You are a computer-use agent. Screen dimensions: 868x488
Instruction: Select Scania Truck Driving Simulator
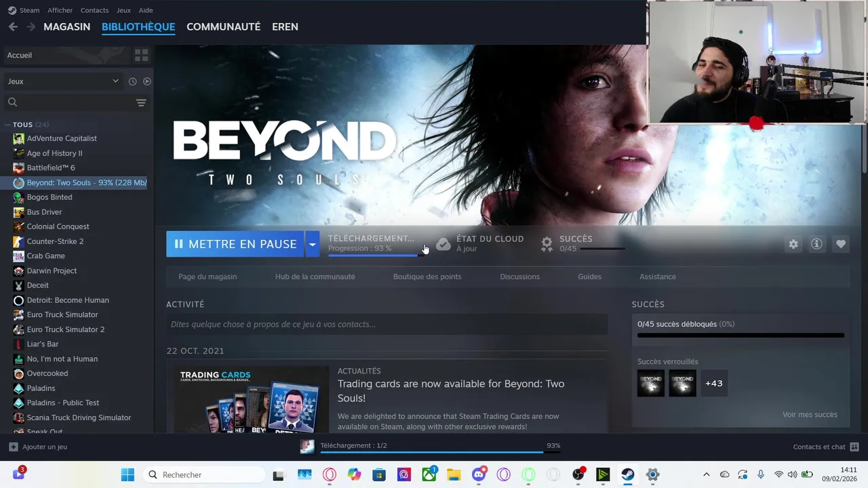pos(79,418)
